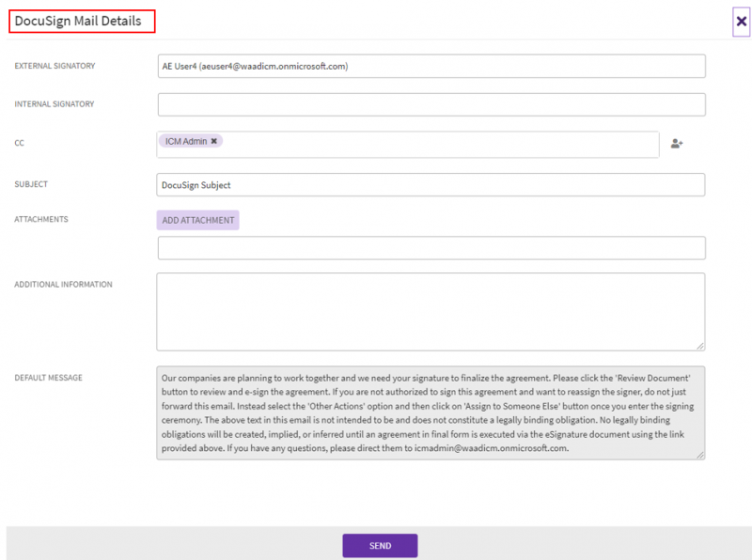
Task: Click inside the CC recipients field
Action: click(408, 145)
